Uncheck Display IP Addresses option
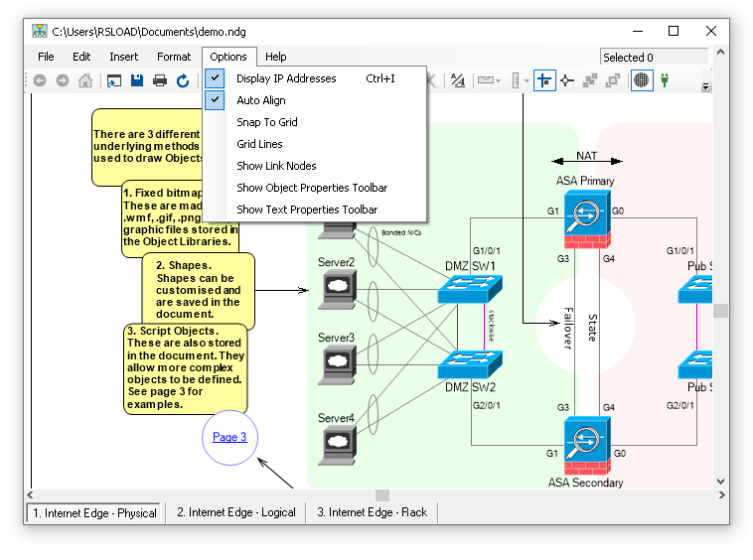The image size is (753, 560). click(286, 78)
